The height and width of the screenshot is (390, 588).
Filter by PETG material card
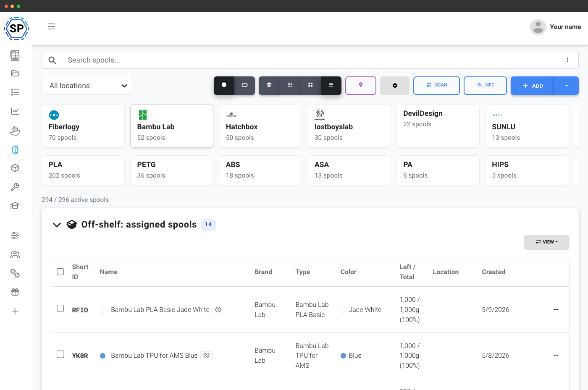(172, 170)
